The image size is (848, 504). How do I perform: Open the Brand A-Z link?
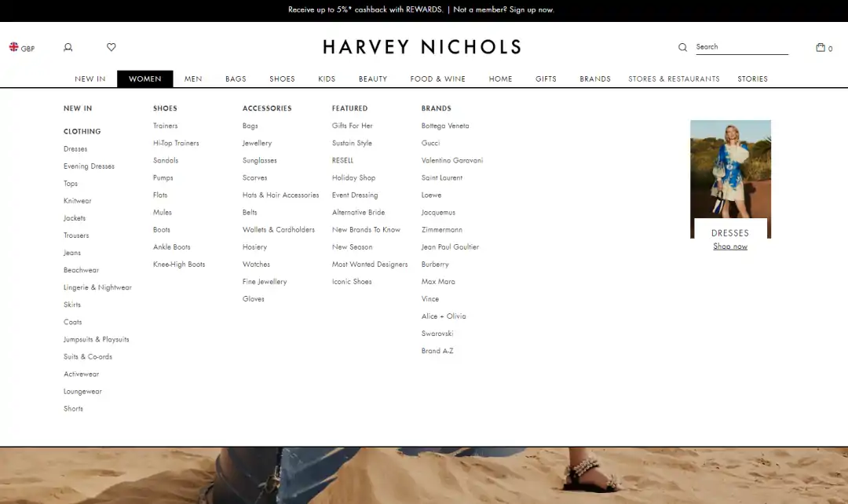point(437,351)
